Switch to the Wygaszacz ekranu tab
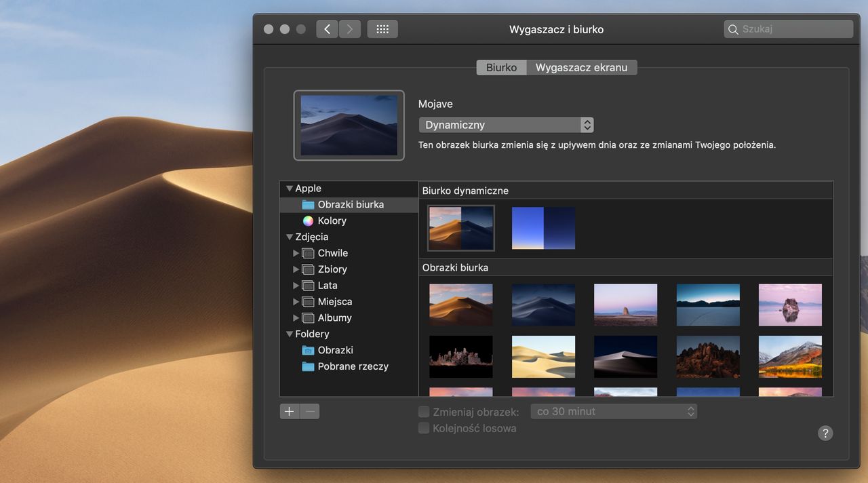Screen dimensions: 868x483 (581, 67)
